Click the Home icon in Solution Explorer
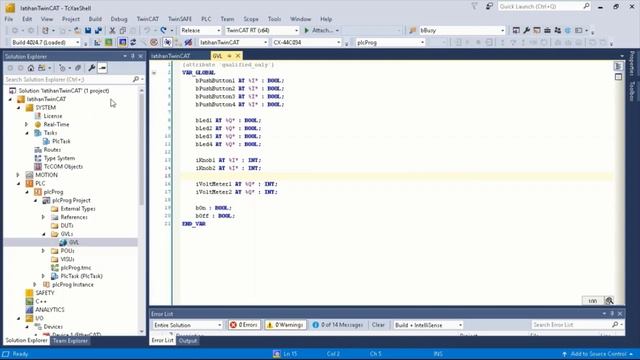 click(31, 68)
